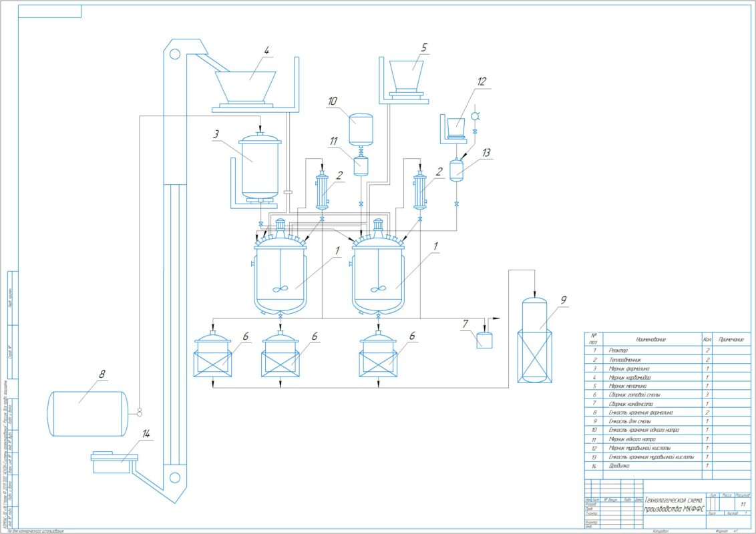The width and height of the screenshot is (756, 534).
Task: Click the small vessel labeled 13
Action: coord(457,170)
